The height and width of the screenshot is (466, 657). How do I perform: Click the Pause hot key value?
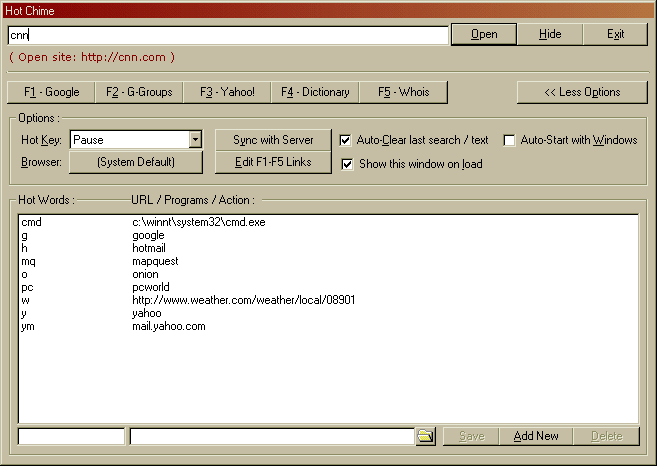88,140
